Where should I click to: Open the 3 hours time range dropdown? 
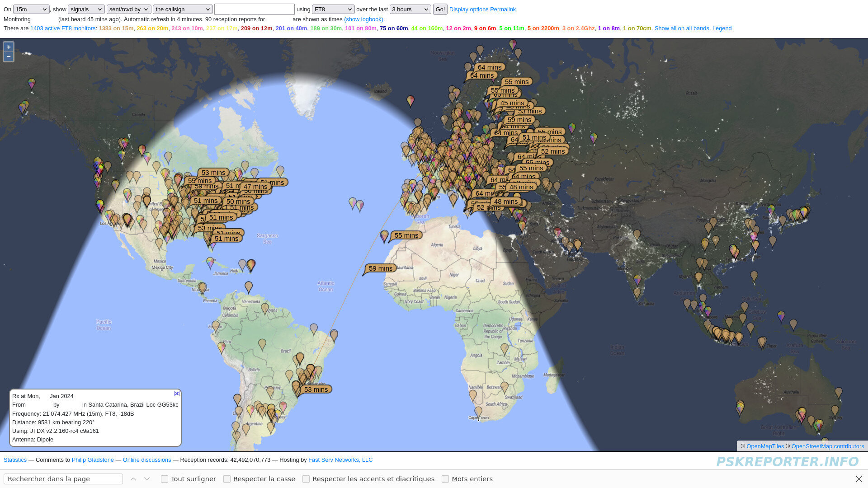click(x=410, y=9)
